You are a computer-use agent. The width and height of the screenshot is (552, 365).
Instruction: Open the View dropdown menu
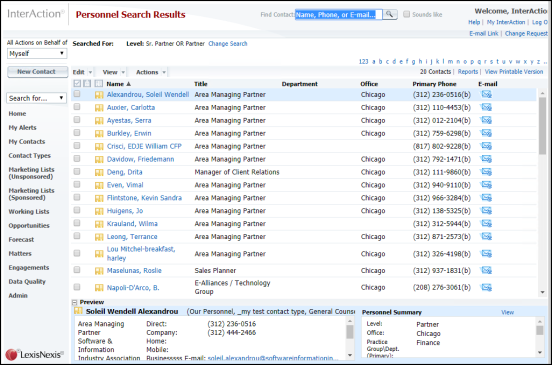pyautogui.click(x=113, y=72)
